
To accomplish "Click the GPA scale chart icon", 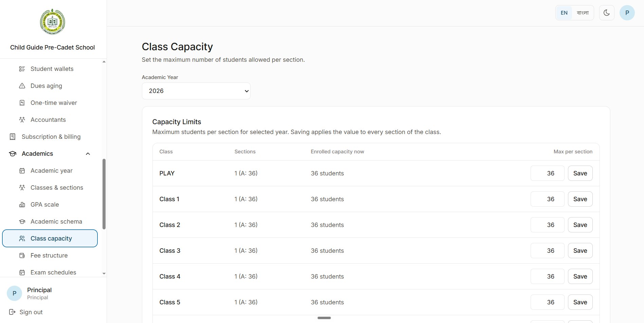I will [22, 205].
